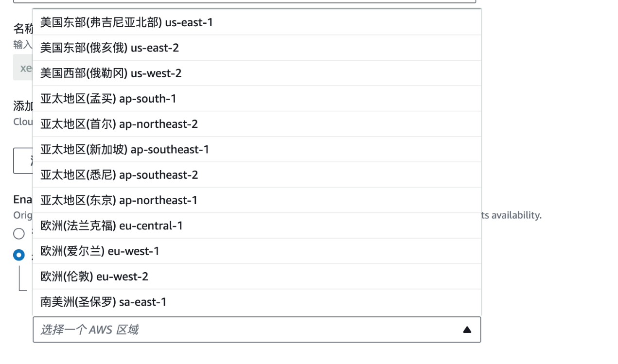
Task: Pick 南美洲(圣保罗) sa-east-1 entry
Action: click(257, 302)
